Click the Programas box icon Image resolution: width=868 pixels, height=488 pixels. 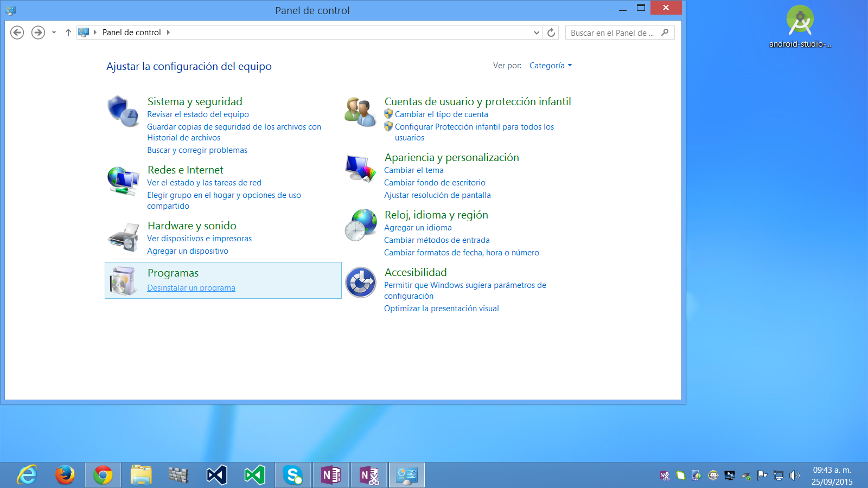click(123, 280)
